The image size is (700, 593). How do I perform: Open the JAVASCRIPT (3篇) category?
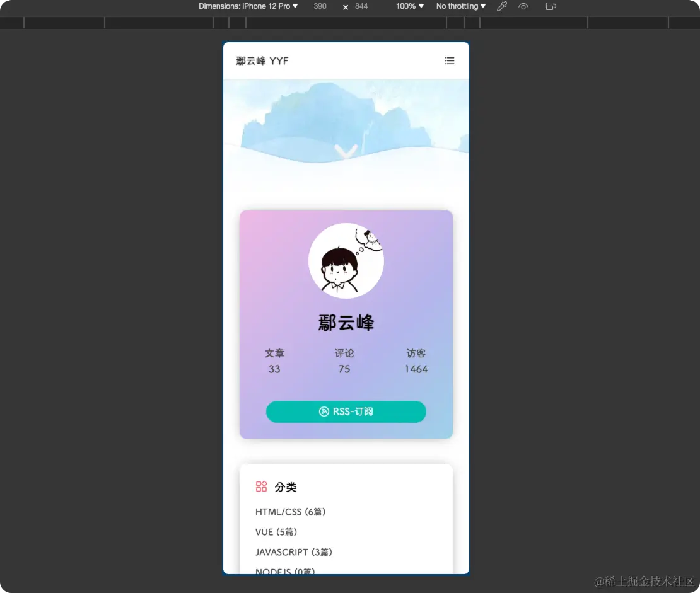294,552
